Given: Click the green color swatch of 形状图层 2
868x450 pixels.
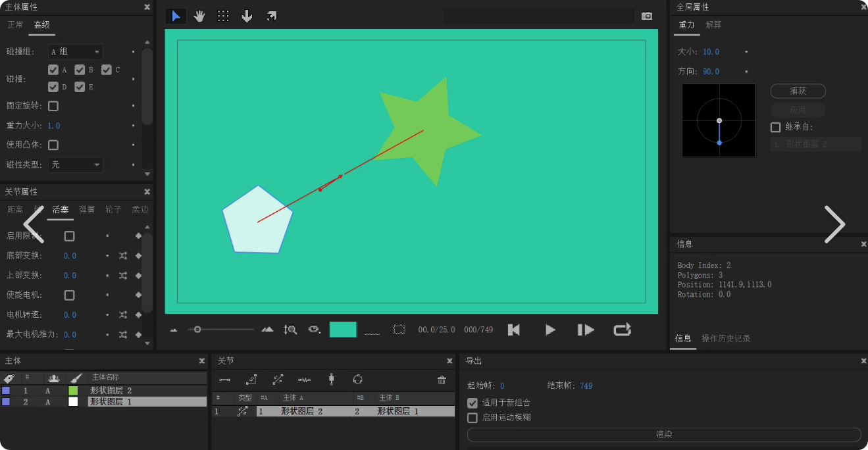Looking at the screenshot, I should [73, 391].
